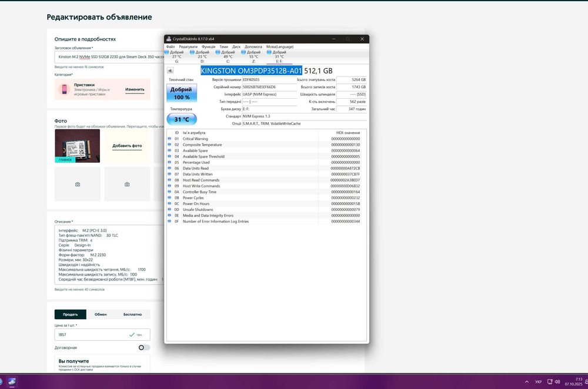Screen dimensions: 588x389
Task: Click status orb for Data Units Read
Action: click(169, 168)
